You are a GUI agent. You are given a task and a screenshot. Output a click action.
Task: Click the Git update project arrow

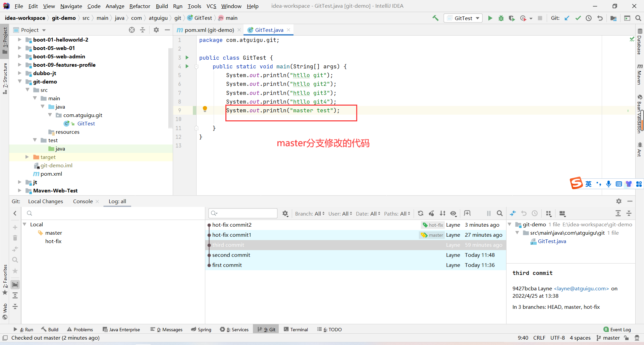pyautogui.click(x=567, y=18)
